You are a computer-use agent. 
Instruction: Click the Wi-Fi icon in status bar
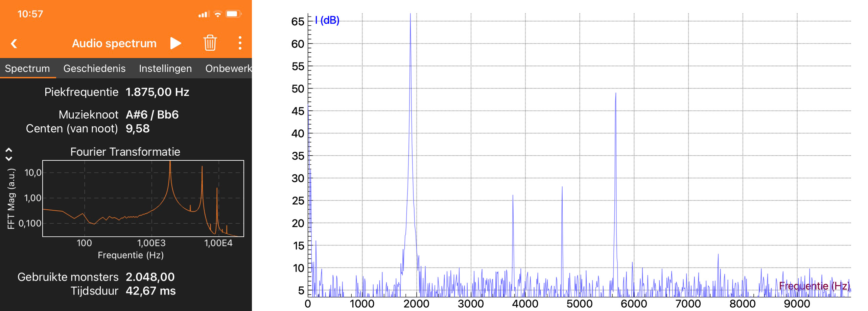(x=218, y=14)
